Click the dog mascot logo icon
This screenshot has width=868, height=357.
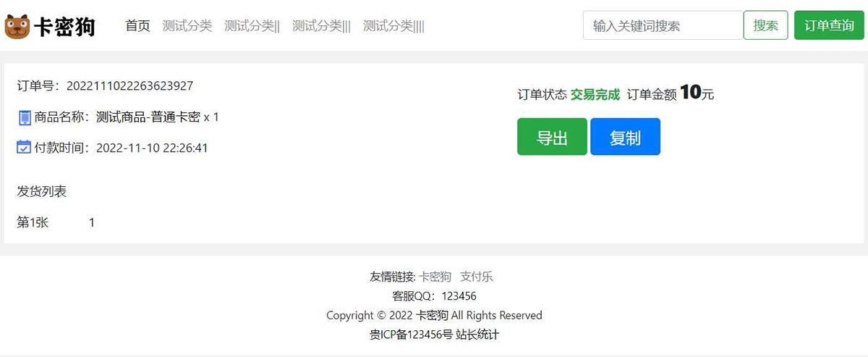[x=17, y=27]
